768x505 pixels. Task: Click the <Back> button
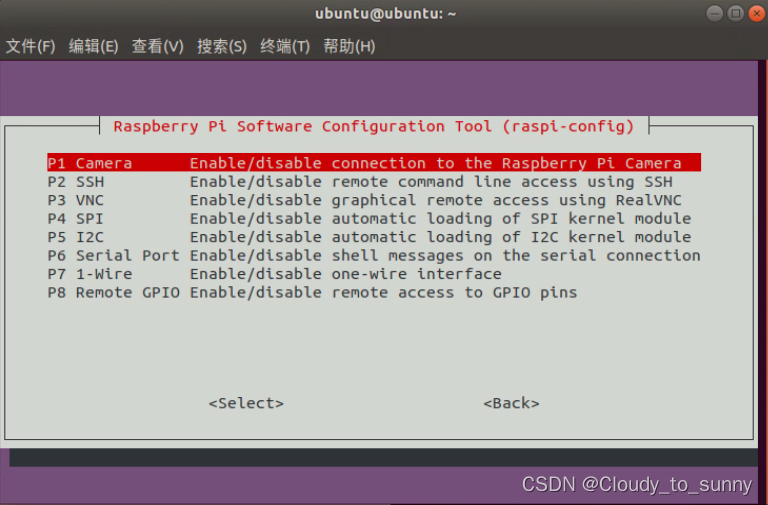tap(511, 403)
